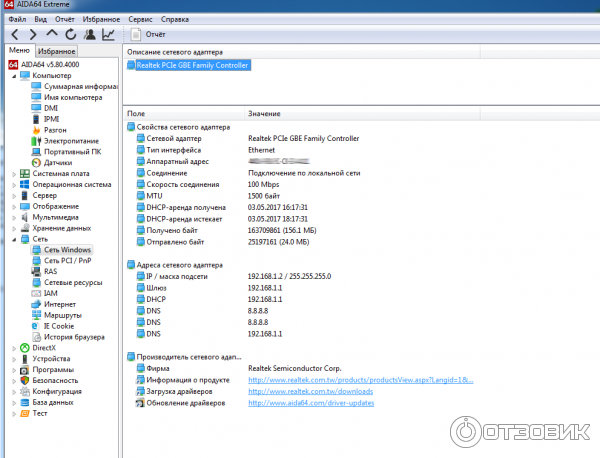Select the Имя компьютера icon
The width and height of the screenshot is (600, 458).
point(36,97)
